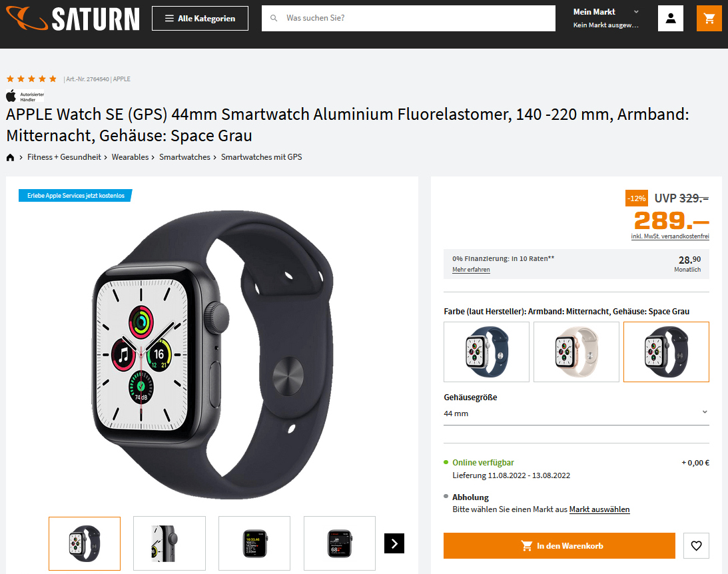Open the user account icon

(x=671, y=19)
